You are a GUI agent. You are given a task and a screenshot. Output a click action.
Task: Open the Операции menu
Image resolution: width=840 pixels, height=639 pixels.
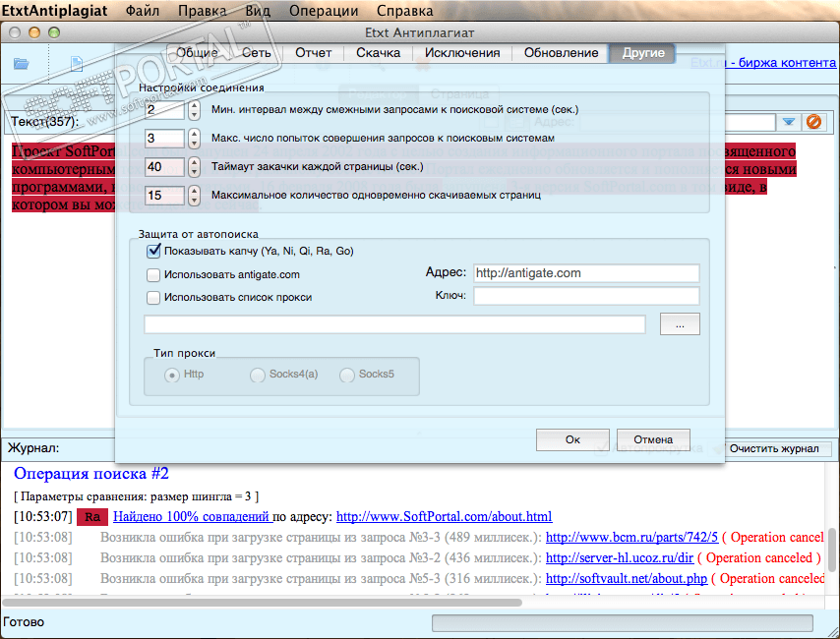coord(324,11)
